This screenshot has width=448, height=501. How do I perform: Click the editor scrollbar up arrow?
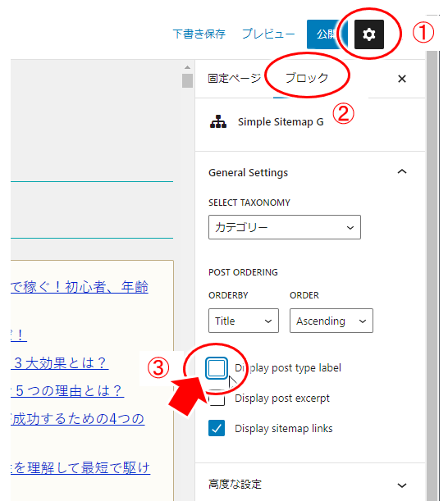pyautogui.click(x=187, y=67)
